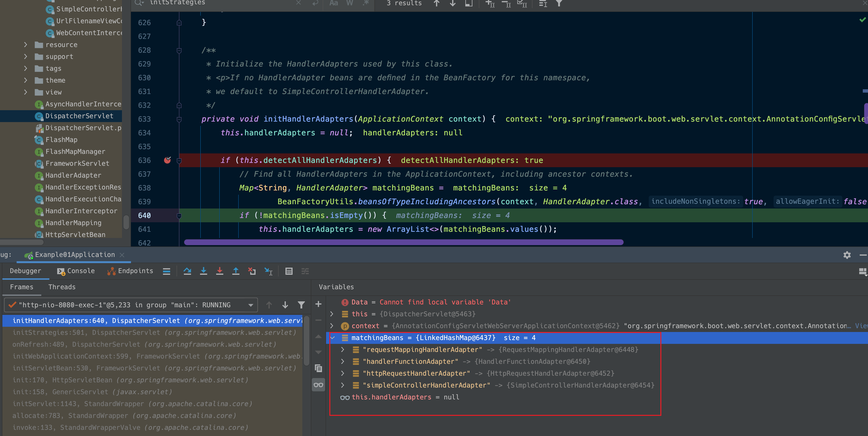Click the Show Watches glasses icon
Image resolution: width=868 pixels, height=436 pixels.
tap(318, 385)
